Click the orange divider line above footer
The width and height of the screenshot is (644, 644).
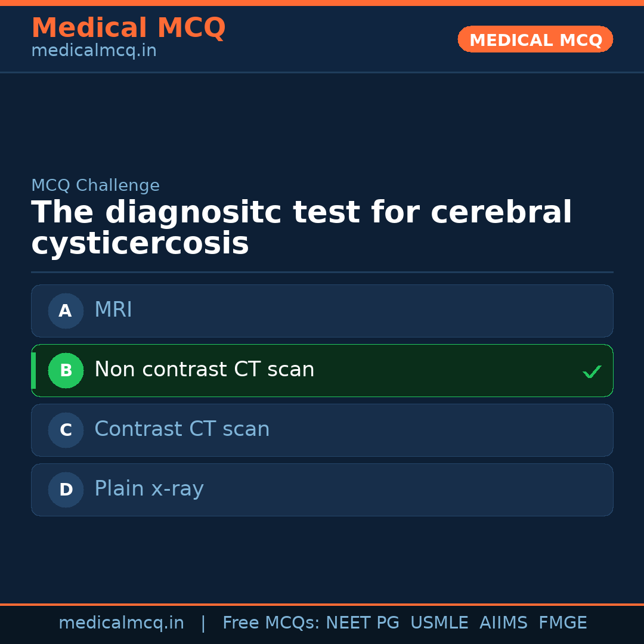click(322, 603)
